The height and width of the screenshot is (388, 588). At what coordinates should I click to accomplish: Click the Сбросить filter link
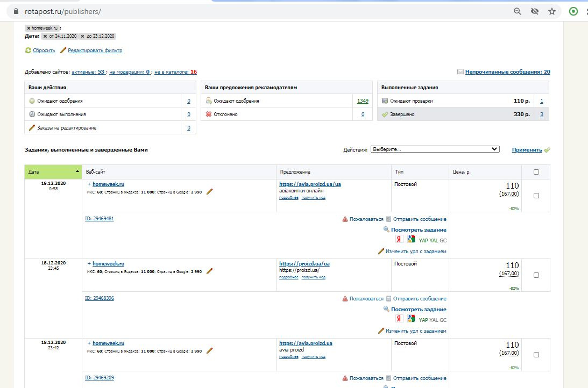(x=44, y=50)
